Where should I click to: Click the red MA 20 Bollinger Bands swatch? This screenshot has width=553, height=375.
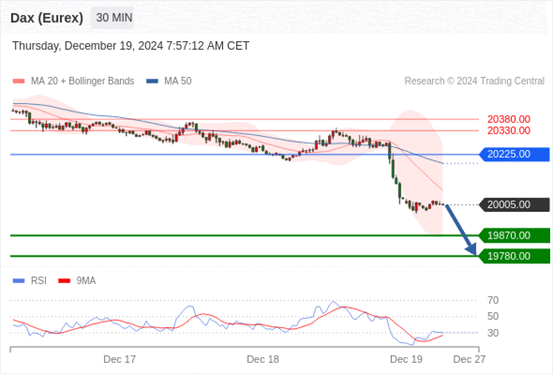tap(19, 81)
